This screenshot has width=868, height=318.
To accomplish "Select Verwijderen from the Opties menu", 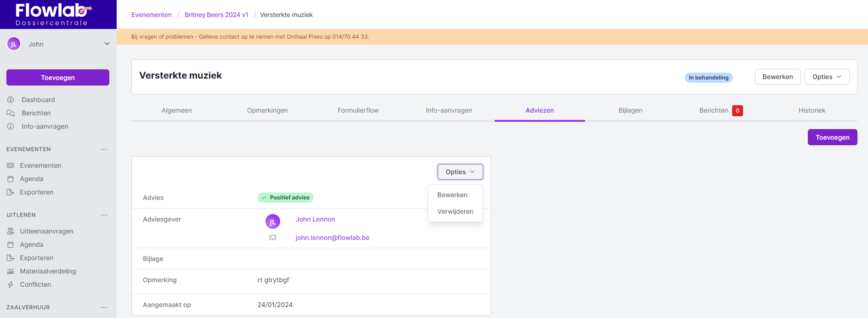I will pyautogui.click(x=455, y=211).
